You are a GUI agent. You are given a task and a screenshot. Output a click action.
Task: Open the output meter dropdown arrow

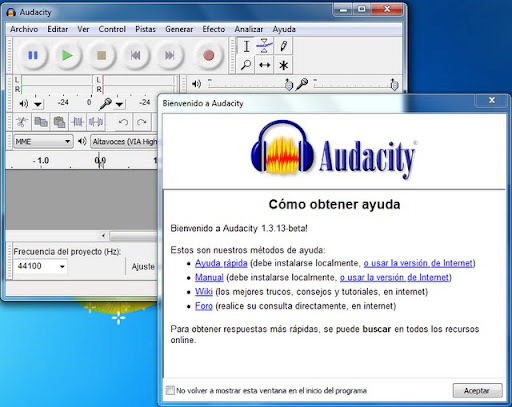coord(38,104)
